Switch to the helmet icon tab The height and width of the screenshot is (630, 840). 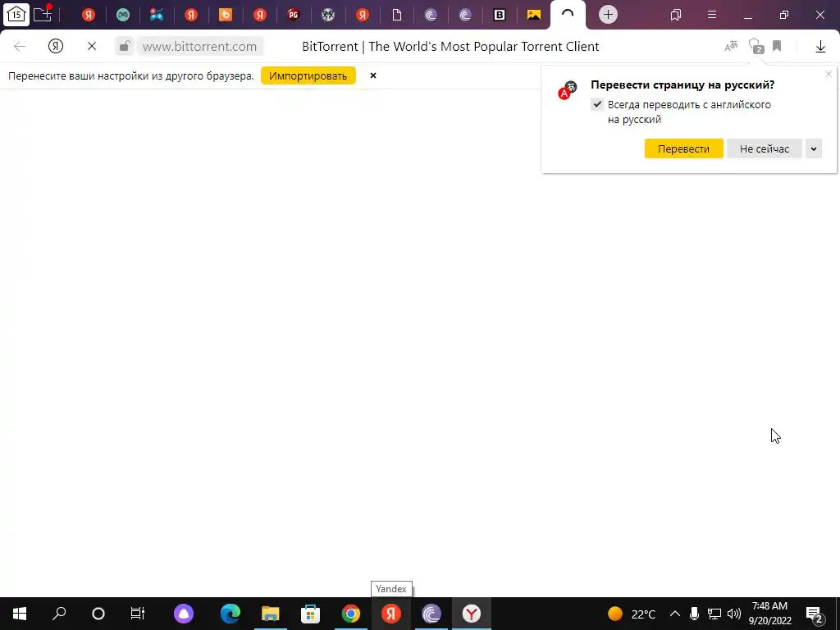tap(328, 15)
